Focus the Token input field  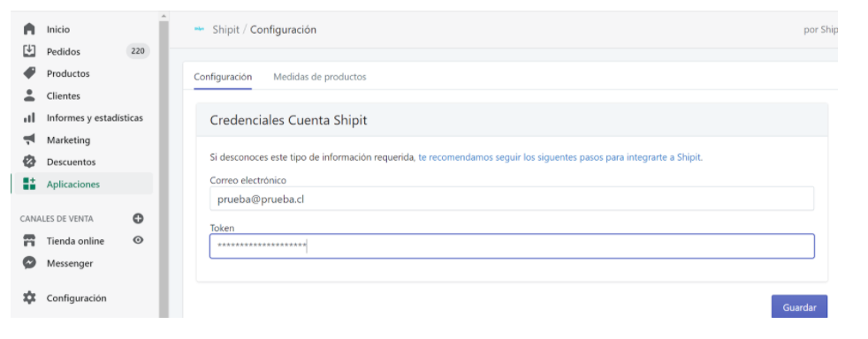click(x=512, y=246)
